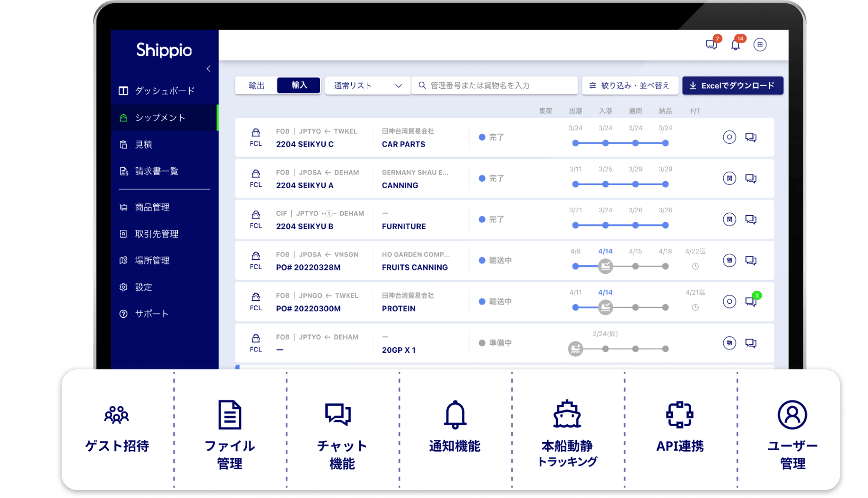Collapse the sidebar with the chevron arrow

pos(208,68)
